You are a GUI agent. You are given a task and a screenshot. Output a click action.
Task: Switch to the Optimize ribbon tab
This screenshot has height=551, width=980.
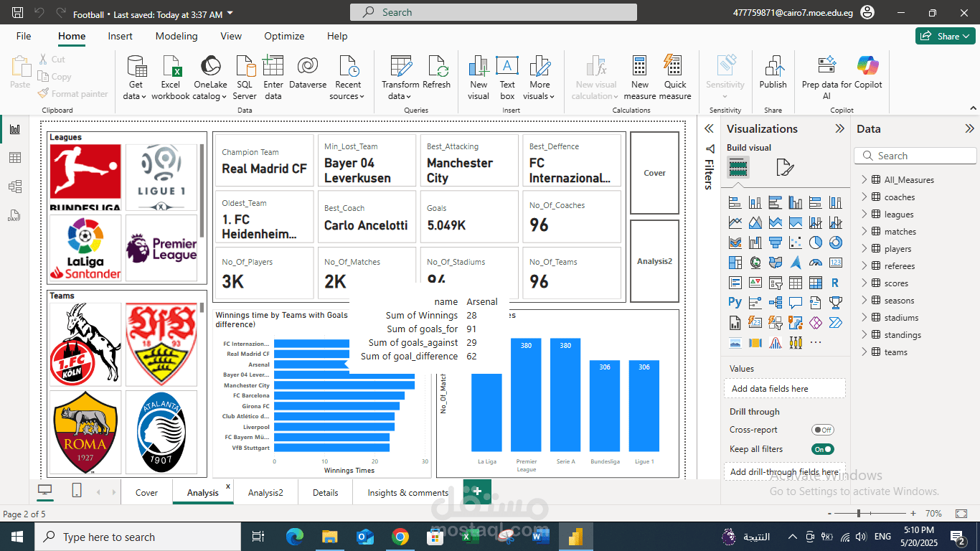(x=284, y=36)
